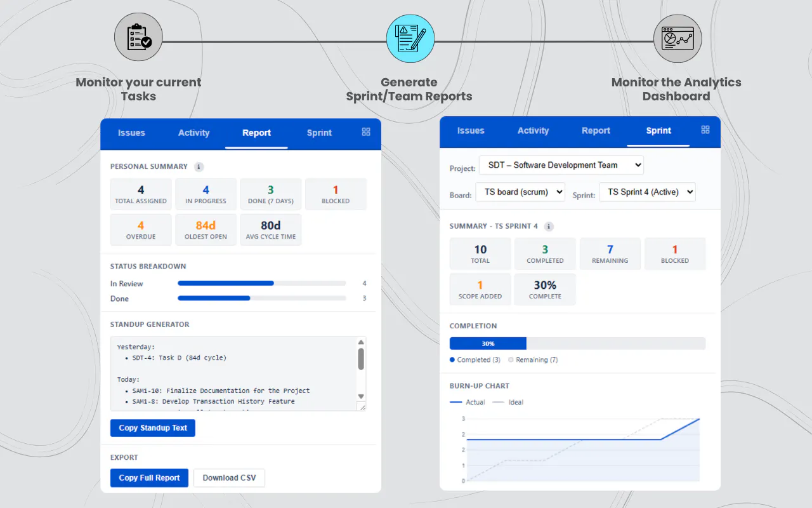Click the standup text scrollbar up arrow
Viewport: 812px width, 508px height.
(361, 342)
